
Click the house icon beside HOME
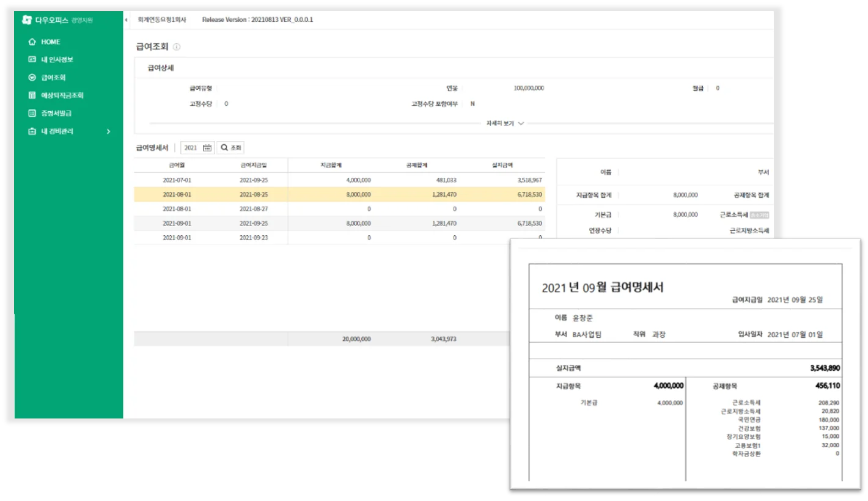[x=32, y=42]
